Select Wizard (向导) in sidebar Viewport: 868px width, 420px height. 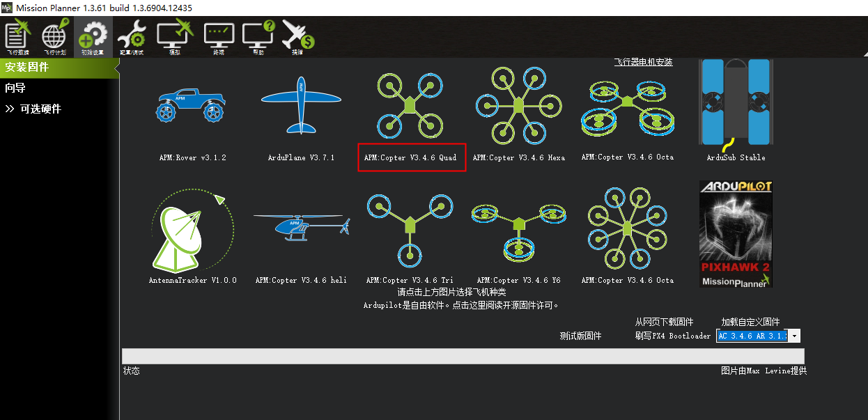tap(15, 88)
